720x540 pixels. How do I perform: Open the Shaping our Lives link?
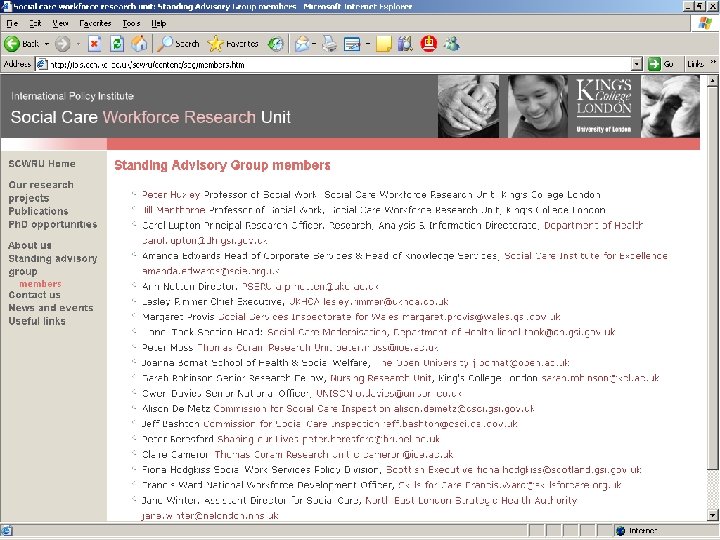[258, 439]
